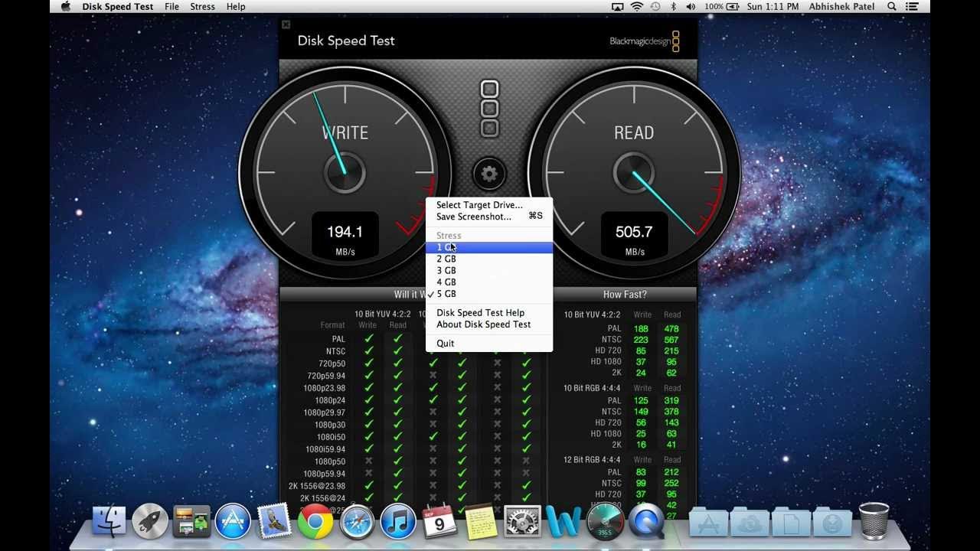
Task: Select 1 GB stress size
Action: 488,247
